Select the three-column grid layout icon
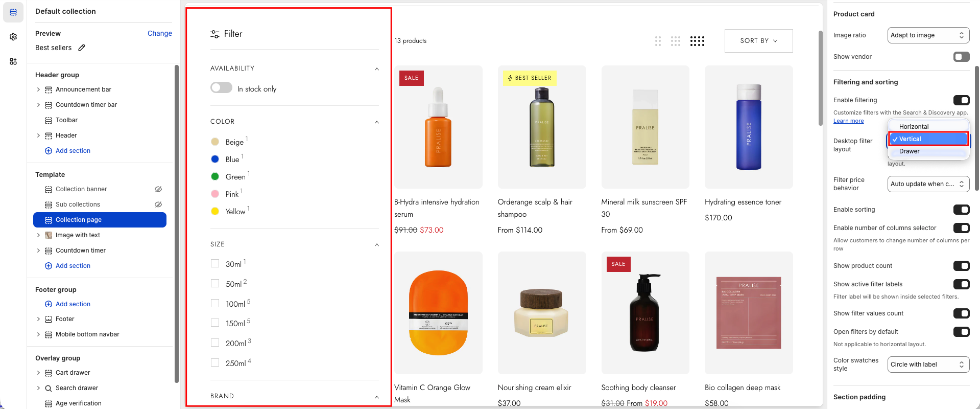Viewport: 980px width, 409px height. pos(676,41)
